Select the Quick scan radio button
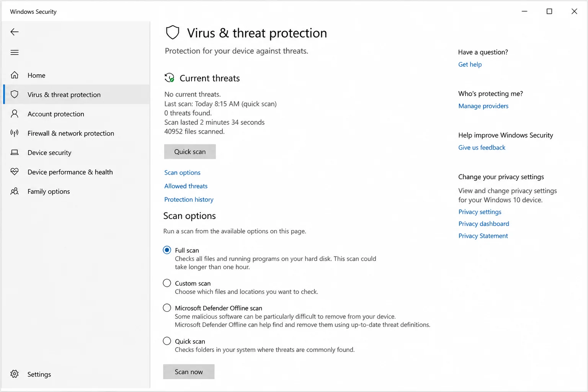Image resolution: width=588 pixels, height=392 pixels. point(167,341)
